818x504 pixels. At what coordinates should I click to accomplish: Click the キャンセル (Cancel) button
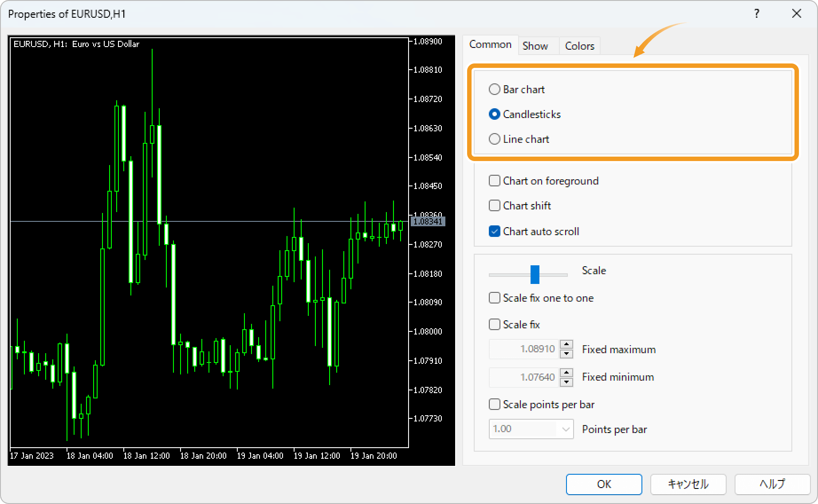click(688, 484)
